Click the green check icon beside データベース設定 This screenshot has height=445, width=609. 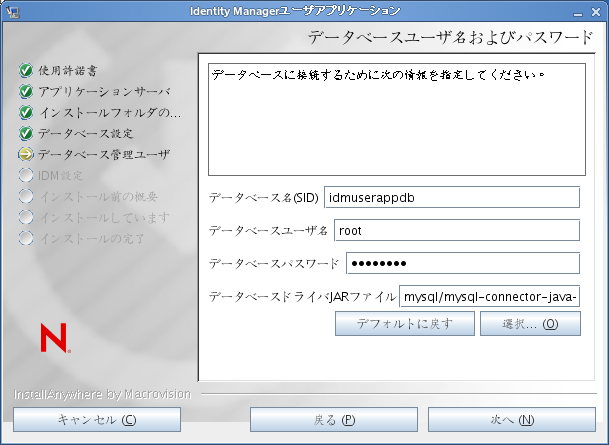pos(26,133)
